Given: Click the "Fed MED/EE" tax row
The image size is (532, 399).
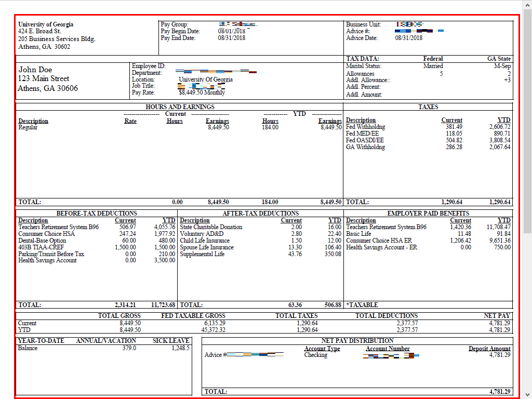Looking at the screenshot, I should pos(362,134).
